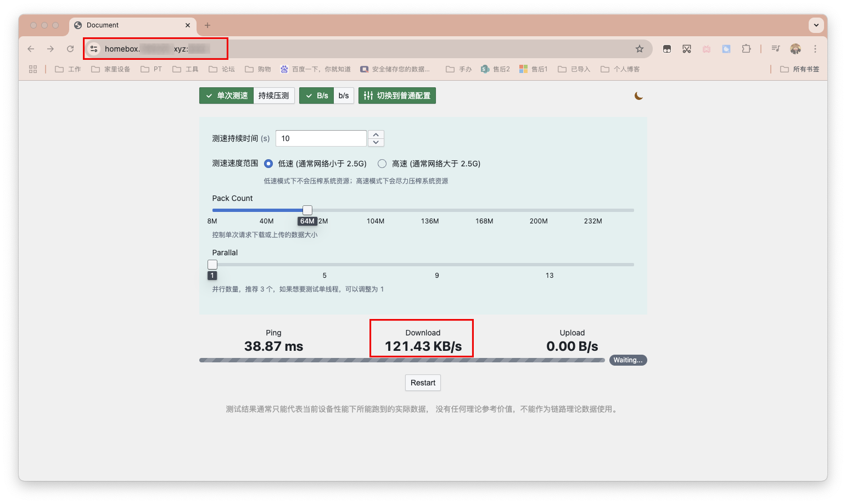The width and height of the screenshot is (846, 504).
Task: Open the browser extensions puzzle icon
Action: click(746, 49)
